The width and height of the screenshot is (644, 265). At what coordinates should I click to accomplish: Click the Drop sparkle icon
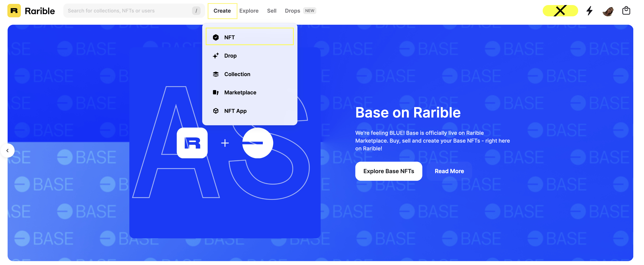(216, 56)
